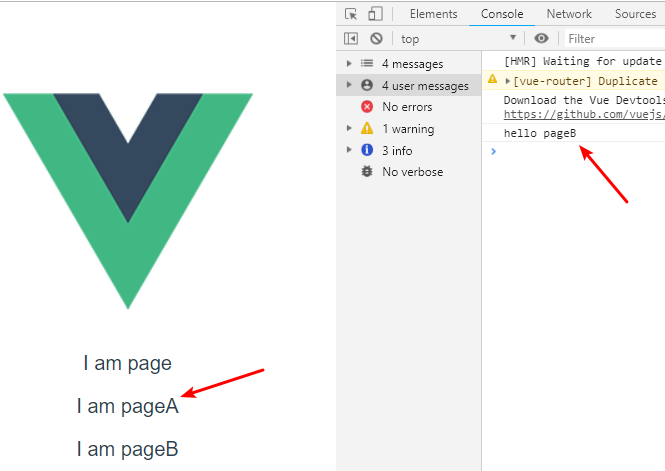Click the yellow warning triangle in sidebar
Image resolution: width=665 pixels, height=471 pixels.
pyautogui.click(x=367, y=128)
